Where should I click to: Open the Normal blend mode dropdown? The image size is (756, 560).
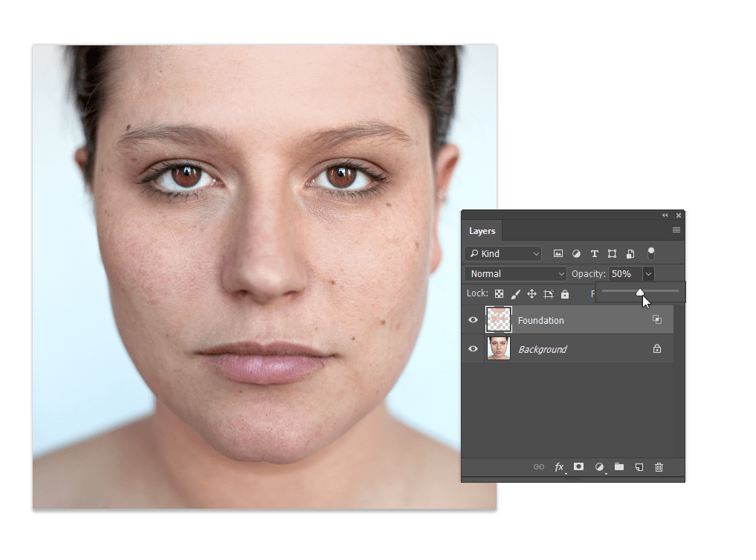515,274
